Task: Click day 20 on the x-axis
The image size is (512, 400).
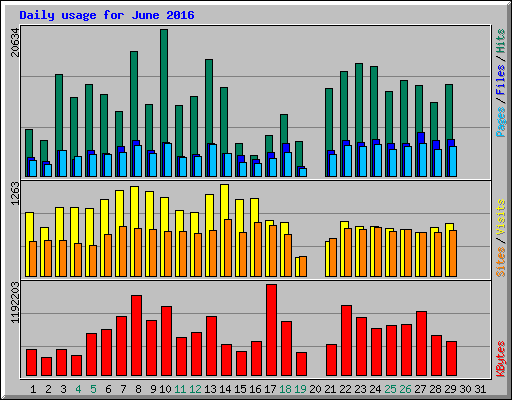Action: click(315, 389)
